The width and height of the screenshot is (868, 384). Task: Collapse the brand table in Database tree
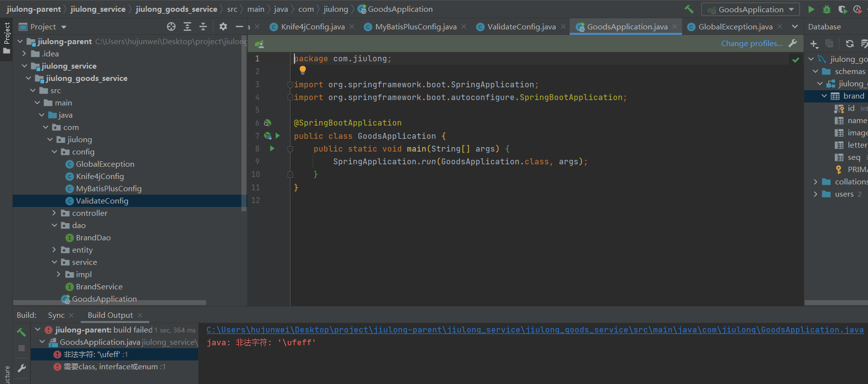tap(824, 96)
